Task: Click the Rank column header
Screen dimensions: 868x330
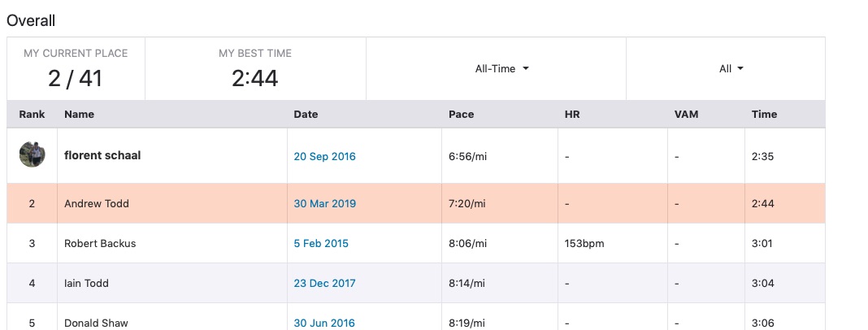Action: pyautogui.click(x=32, y=115)
